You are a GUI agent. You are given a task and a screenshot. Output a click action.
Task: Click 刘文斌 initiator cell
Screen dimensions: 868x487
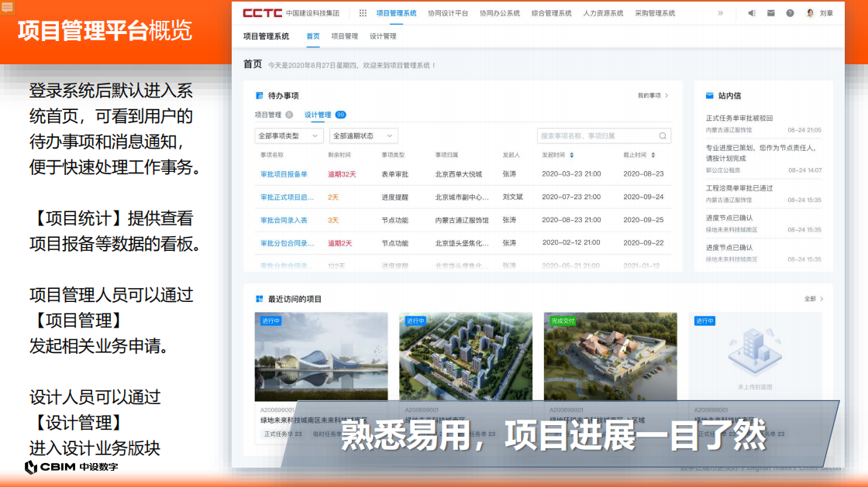(x=512, y=197)
